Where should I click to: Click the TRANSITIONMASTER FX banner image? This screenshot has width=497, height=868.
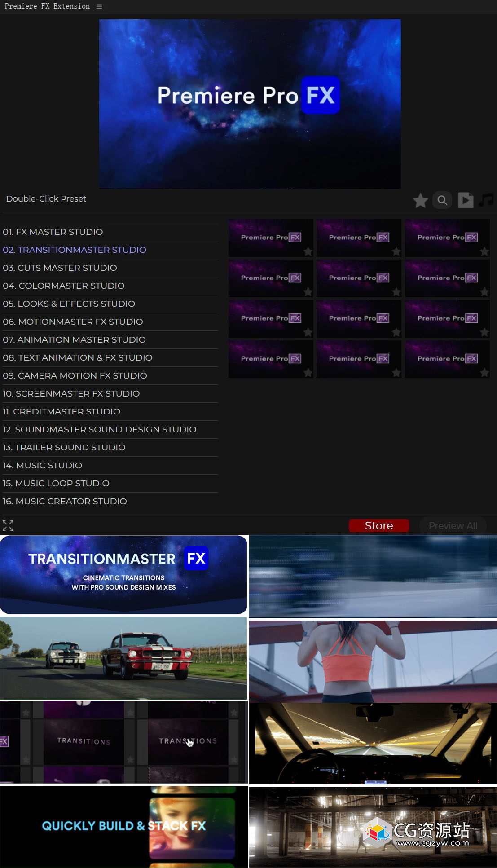(x=123, y=574)
